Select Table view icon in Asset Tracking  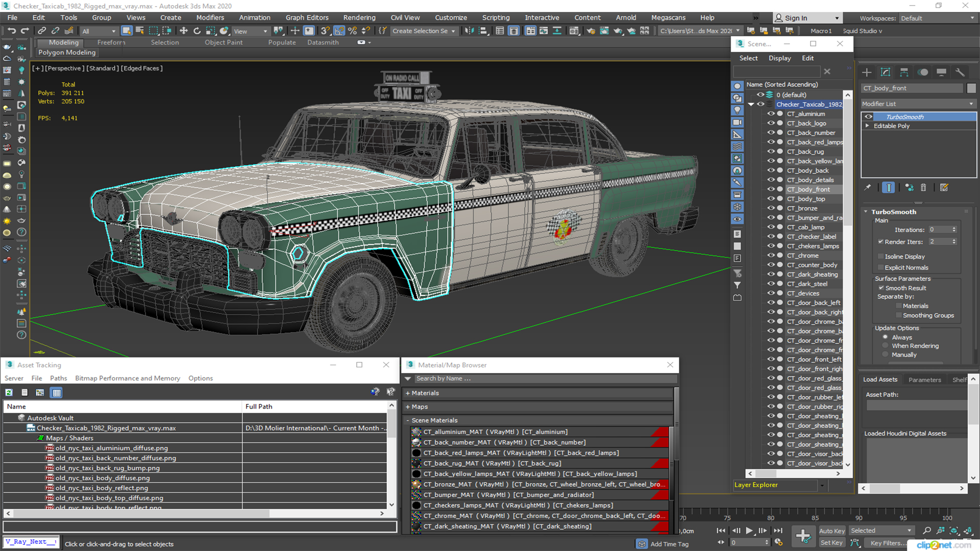pos(57,392)
